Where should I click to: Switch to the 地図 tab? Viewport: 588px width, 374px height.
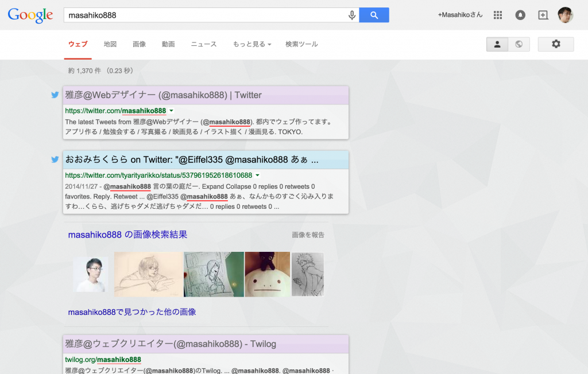110,44
